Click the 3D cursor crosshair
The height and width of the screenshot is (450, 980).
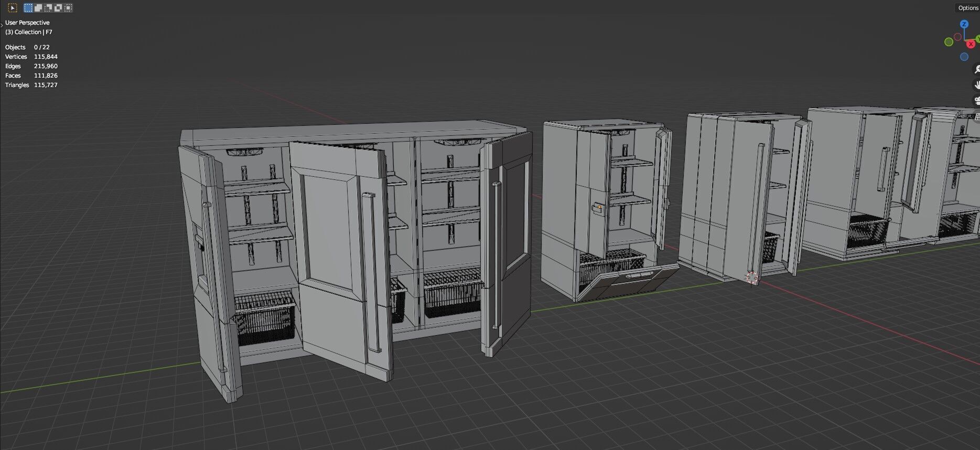752,277
